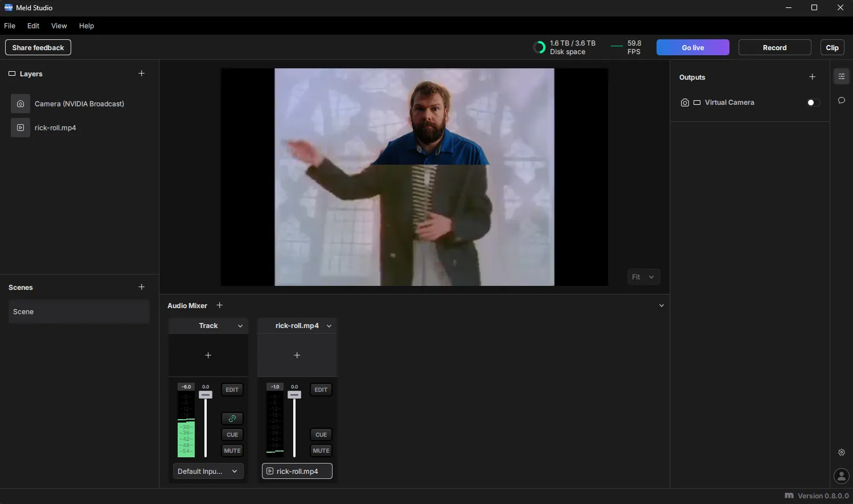Viewport: 853px width, 504px height.
Task: Click the Record button
Action: click(774, 47)
